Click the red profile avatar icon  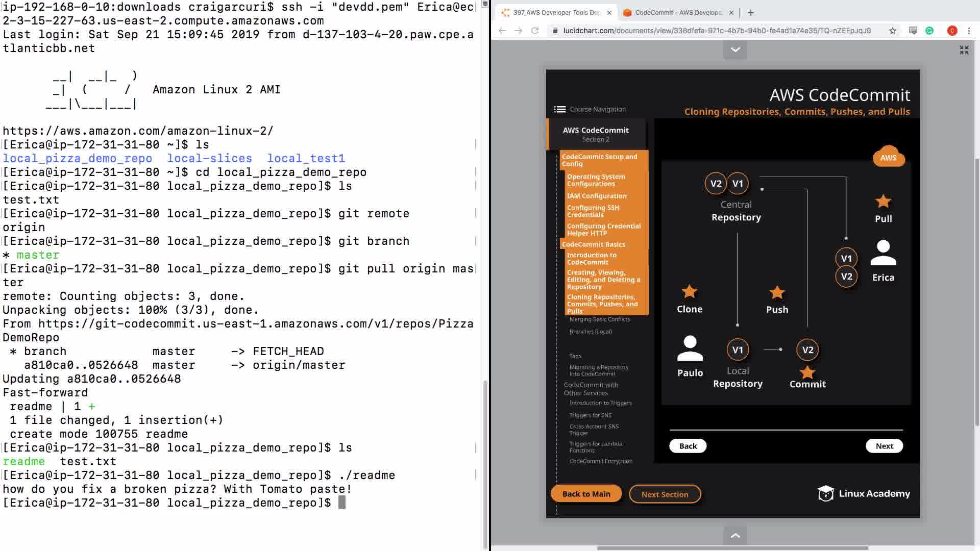point(952,31)
